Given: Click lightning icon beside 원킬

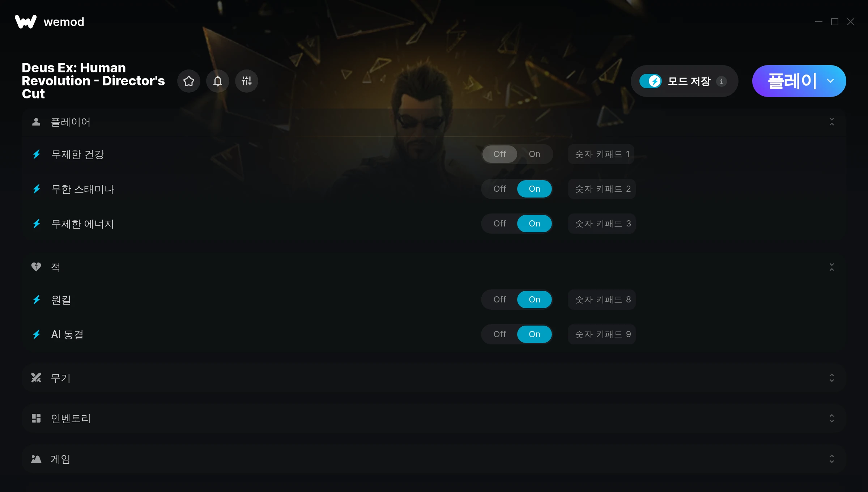Looking at the screenshot, I should click(x=37, y=300).
